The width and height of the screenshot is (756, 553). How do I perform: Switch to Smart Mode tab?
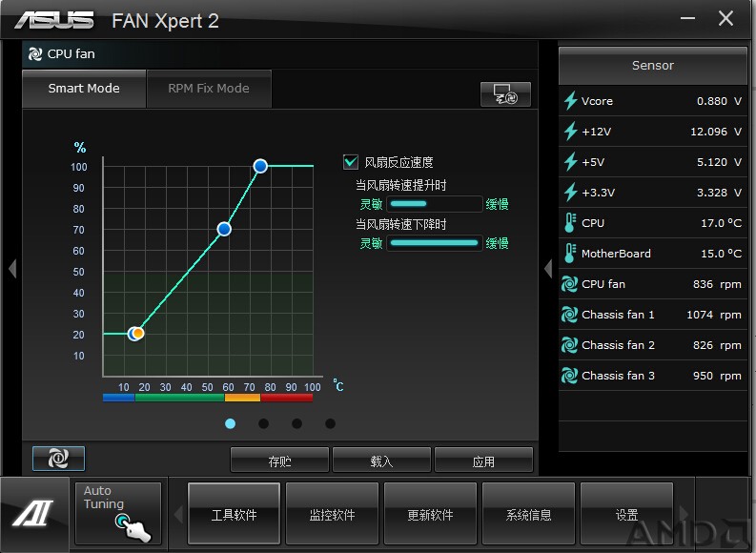point(84,89)
